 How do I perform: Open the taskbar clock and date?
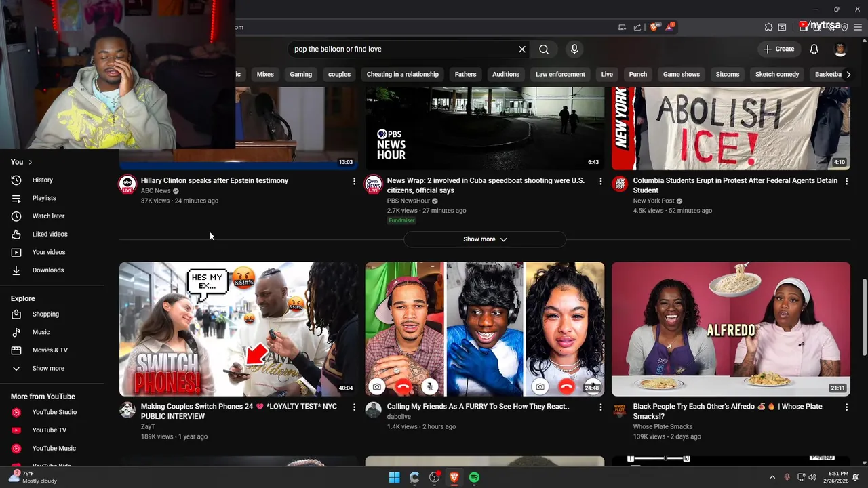click(x=835, y=477)
